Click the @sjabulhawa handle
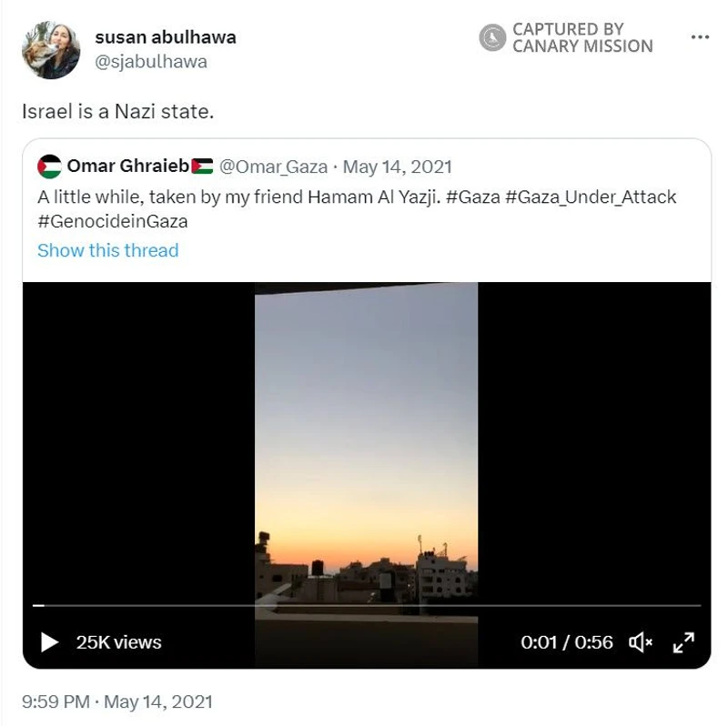Viewport: 728px width, 726px height. tap(151, 62)
